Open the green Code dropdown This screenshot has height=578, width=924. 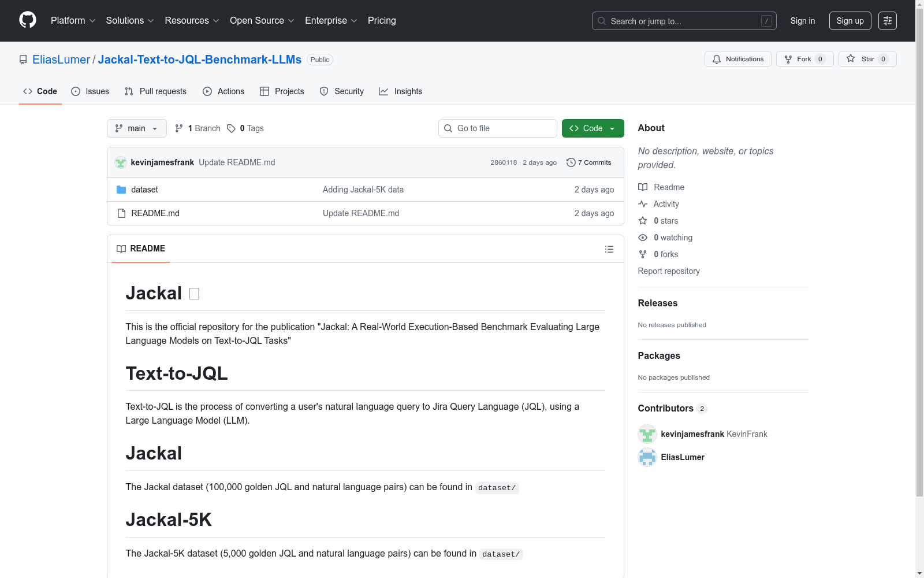pos(593,128)
